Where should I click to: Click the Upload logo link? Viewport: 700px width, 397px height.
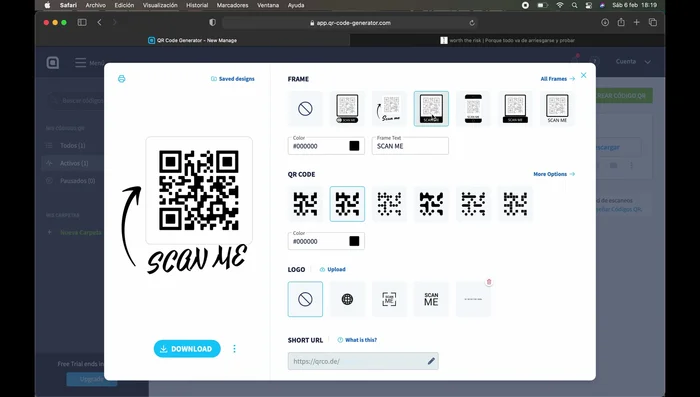[333, 269]
